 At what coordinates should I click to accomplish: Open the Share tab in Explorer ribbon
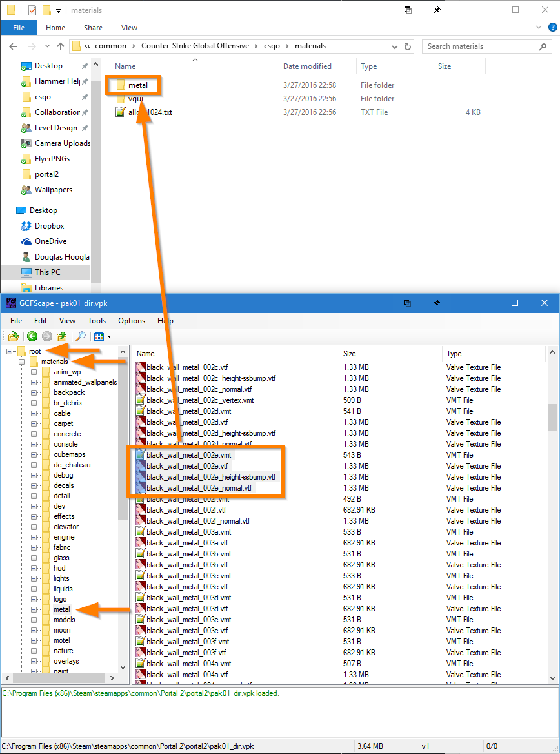point(93,28)
